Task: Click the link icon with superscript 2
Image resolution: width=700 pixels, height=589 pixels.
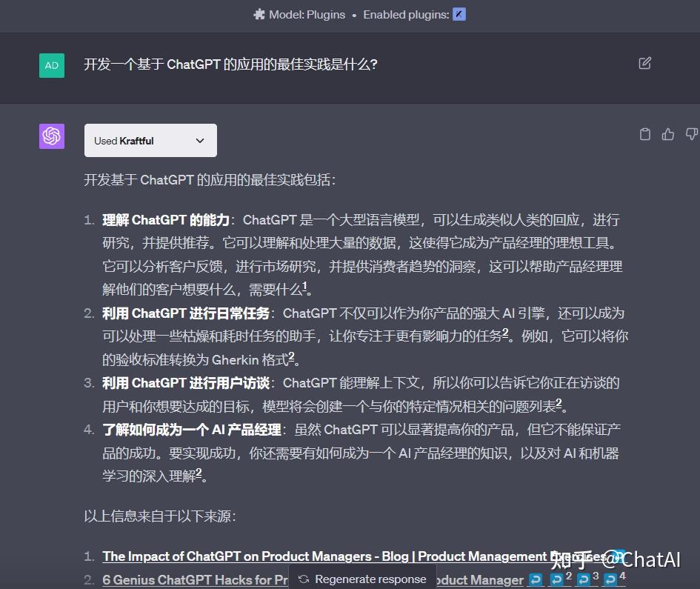Action: [x=560, y=579]
